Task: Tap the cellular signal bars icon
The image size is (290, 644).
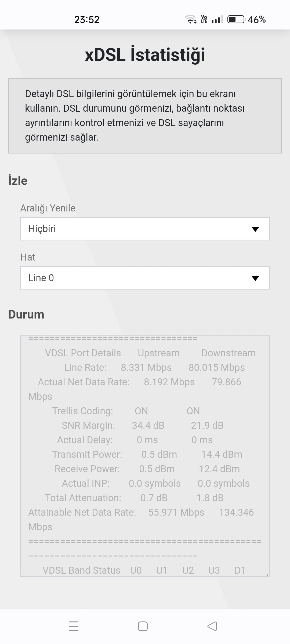Action: click(x=217, y=20)
